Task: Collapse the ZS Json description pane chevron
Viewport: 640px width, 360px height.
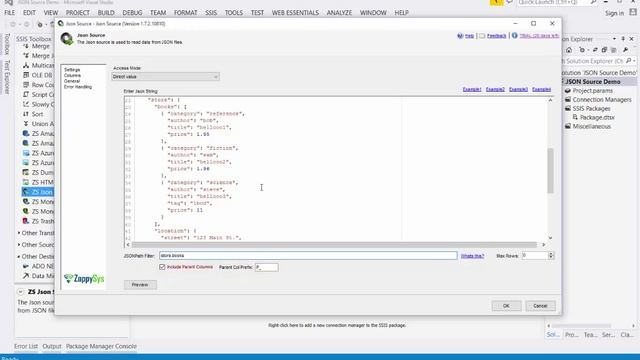Action: click(x=20, y=292)
